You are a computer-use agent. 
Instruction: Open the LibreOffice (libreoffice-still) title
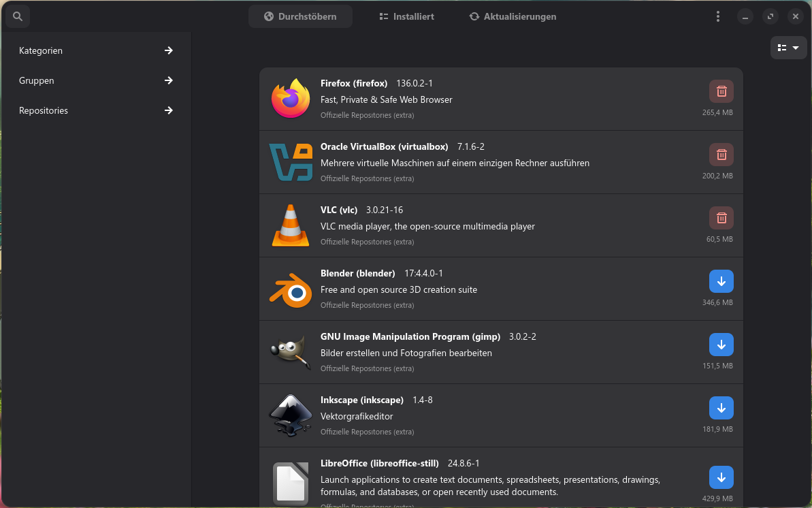click(x=380, y=463)
